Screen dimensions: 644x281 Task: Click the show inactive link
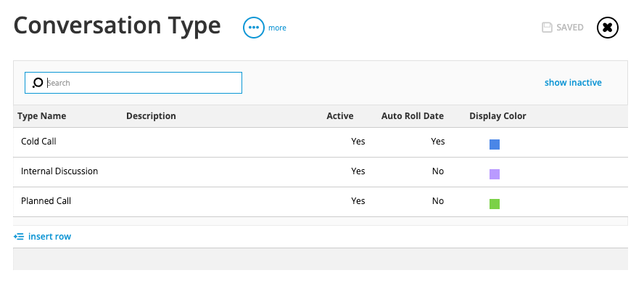573,83
